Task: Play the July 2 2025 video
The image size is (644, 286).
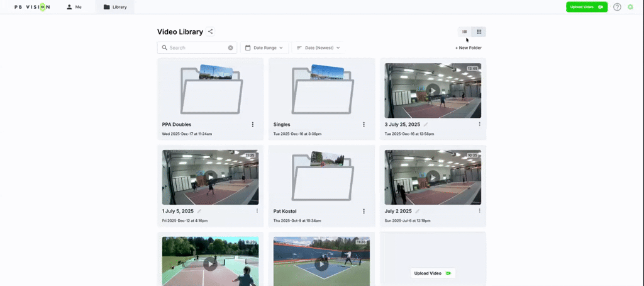Action: pyautogui.click(x=433, y=178)
